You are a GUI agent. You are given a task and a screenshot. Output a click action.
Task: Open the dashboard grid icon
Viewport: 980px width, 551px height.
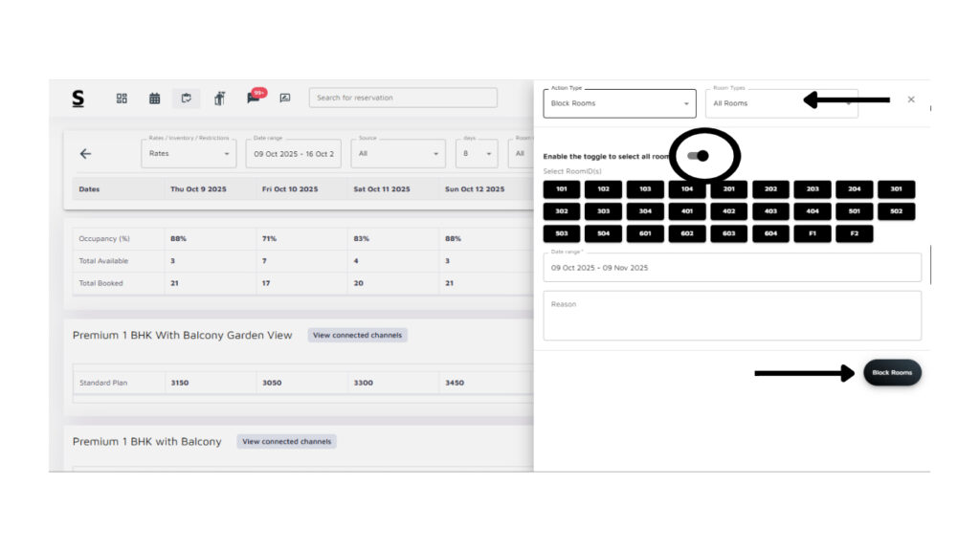pyautogui.click(x=122, y=98)
